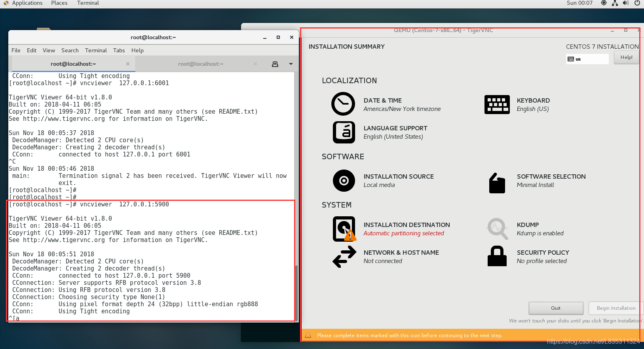Click the KDUMP label
644x349 pixels.
[x=528, y=225]
